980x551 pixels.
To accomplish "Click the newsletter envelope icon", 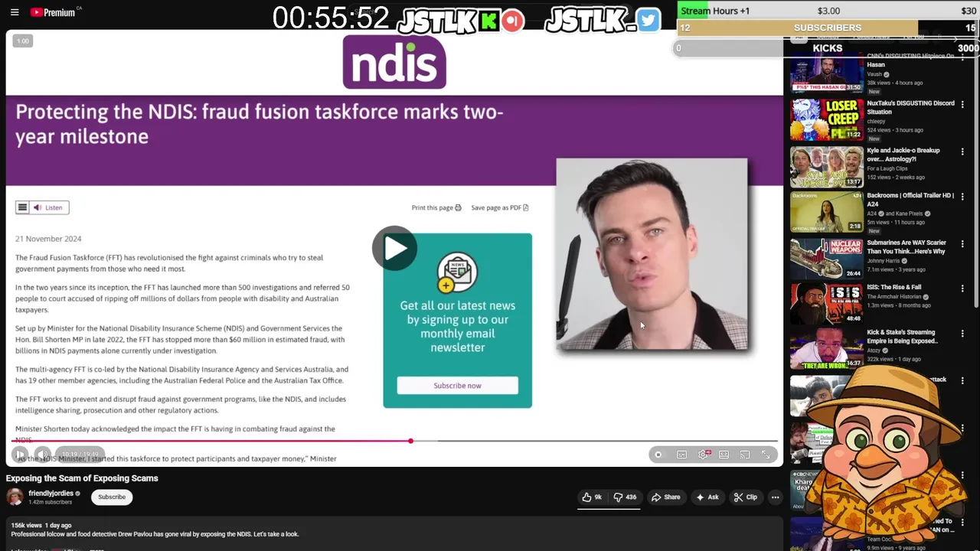I will 457,273.
